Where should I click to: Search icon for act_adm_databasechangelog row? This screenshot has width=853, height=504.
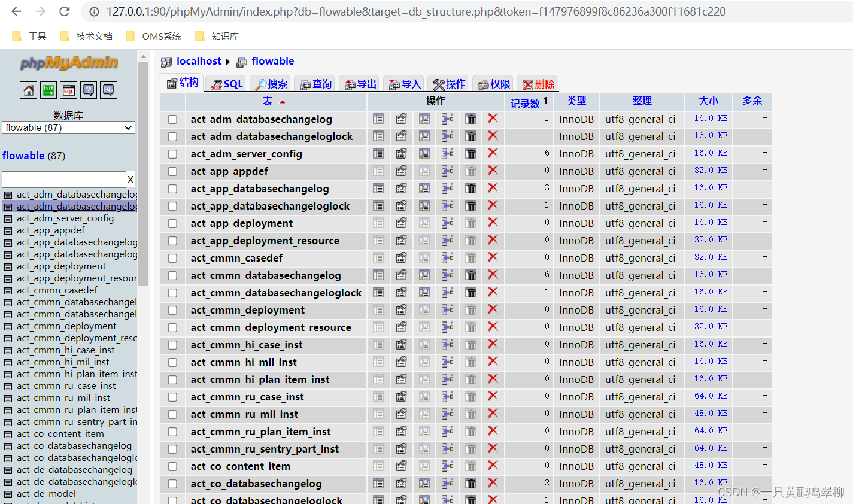point(424,119)
